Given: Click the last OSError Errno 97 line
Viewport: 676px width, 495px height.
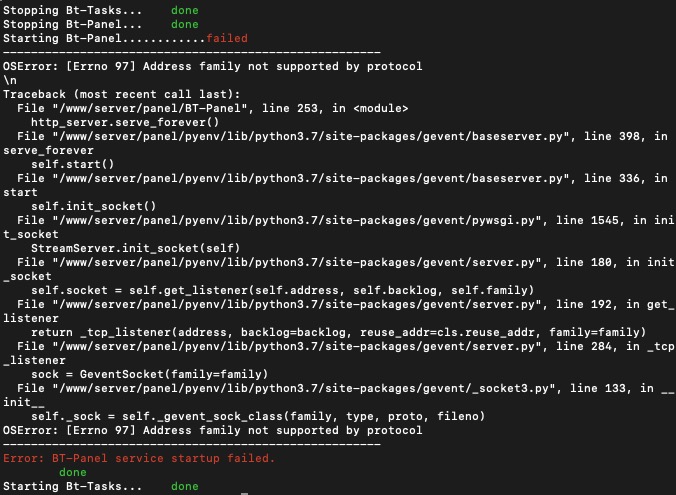Looking at the screenshot, I should (x=213, y=430).
